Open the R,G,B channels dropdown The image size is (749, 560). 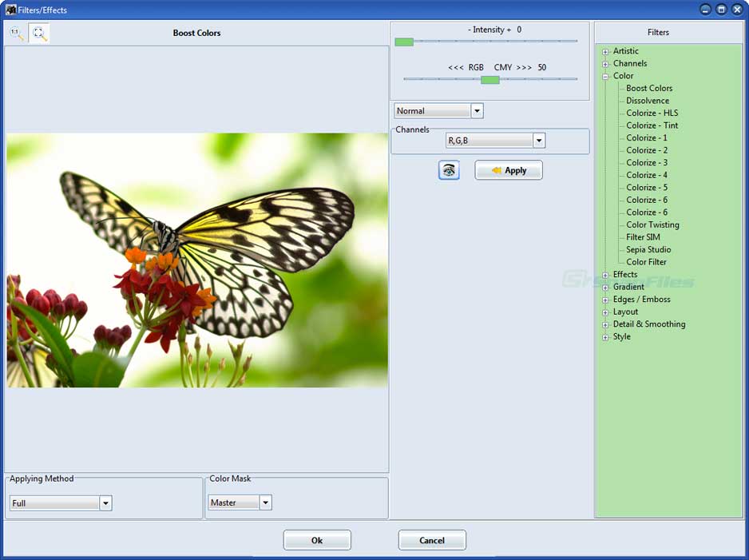pyautogui.click(x=539, y=140)
